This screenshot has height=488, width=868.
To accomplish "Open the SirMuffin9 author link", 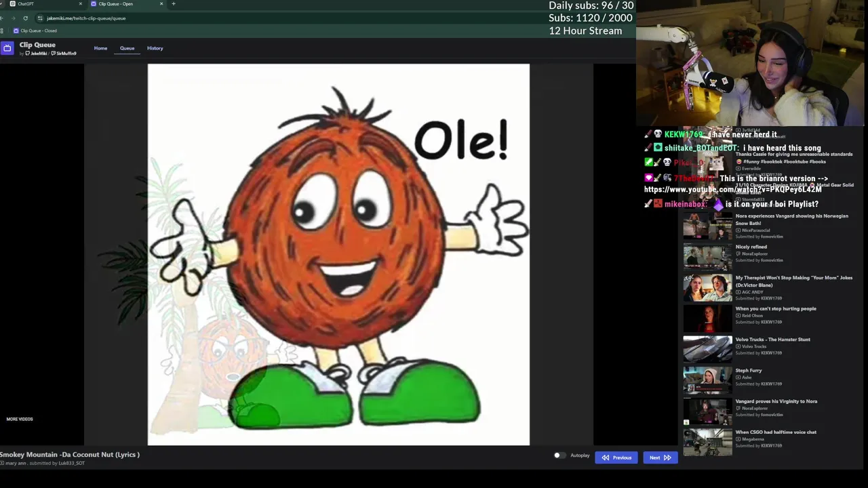I will (64, 54).
